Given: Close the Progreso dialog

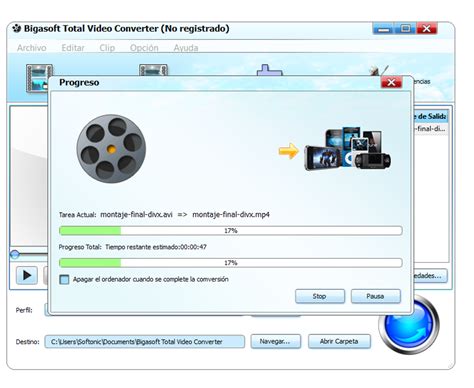Looking at the screenshot, I should [x=391, y=82].
